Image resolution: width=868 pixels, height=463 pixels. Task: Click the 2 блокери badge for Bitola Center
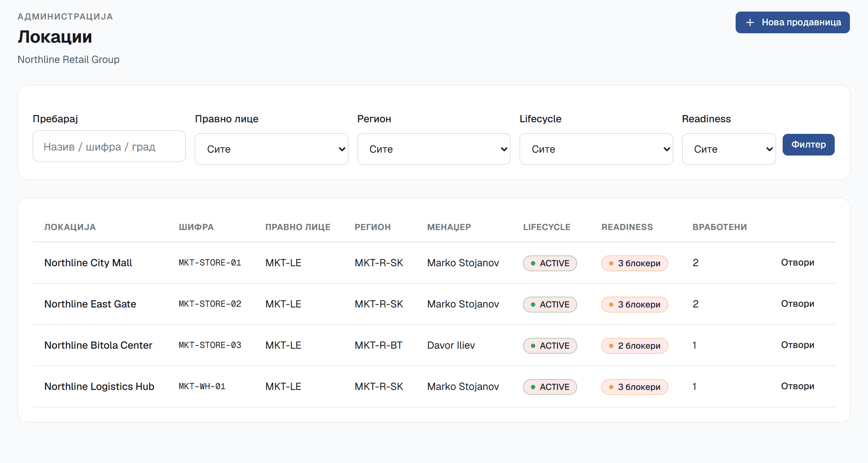[x=634, y=345]
